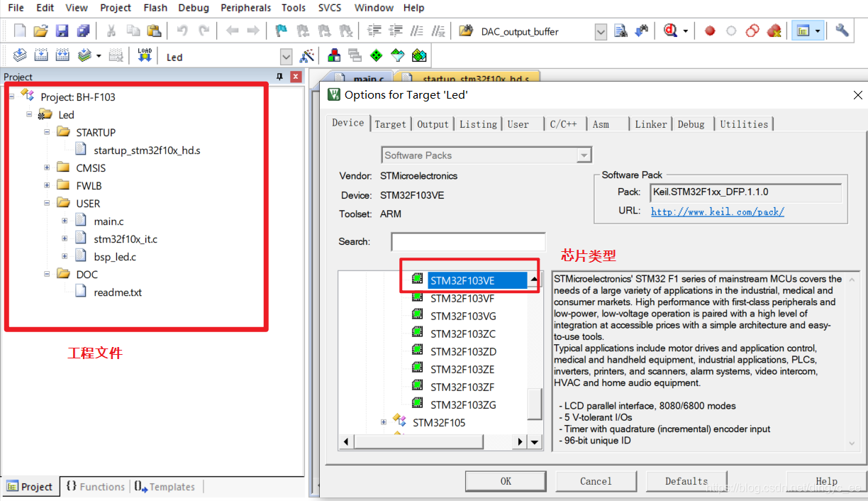Start debug session with magnifier 'd' icon

click(671, 31)
